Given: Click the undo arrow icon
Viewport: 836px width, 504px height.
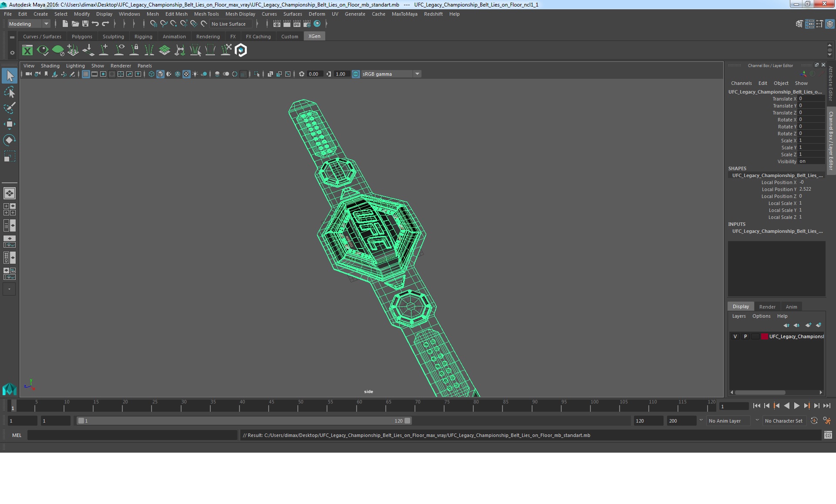Looking at the screenshot, I should click(x=95, y=24).
